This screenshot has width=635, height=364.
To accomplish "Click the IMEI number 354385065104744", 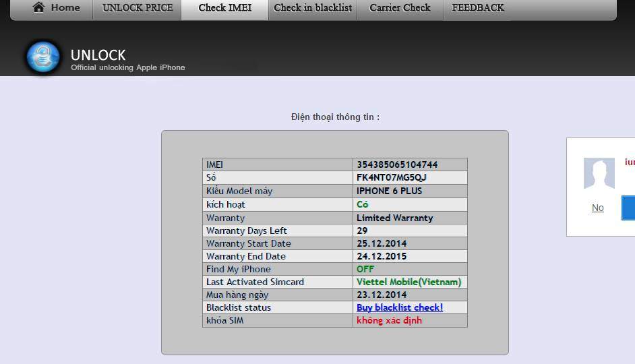I will tap(397, 164).
